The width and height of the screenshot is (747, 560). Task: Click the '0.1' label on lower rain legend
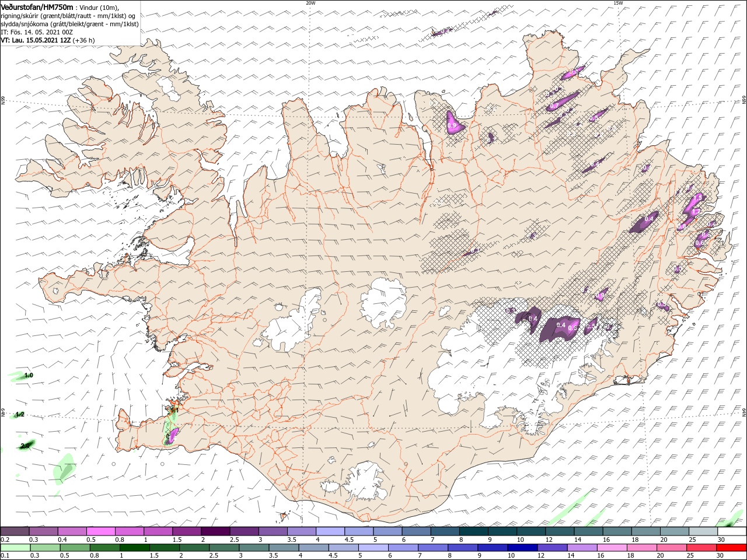point(5,556)
